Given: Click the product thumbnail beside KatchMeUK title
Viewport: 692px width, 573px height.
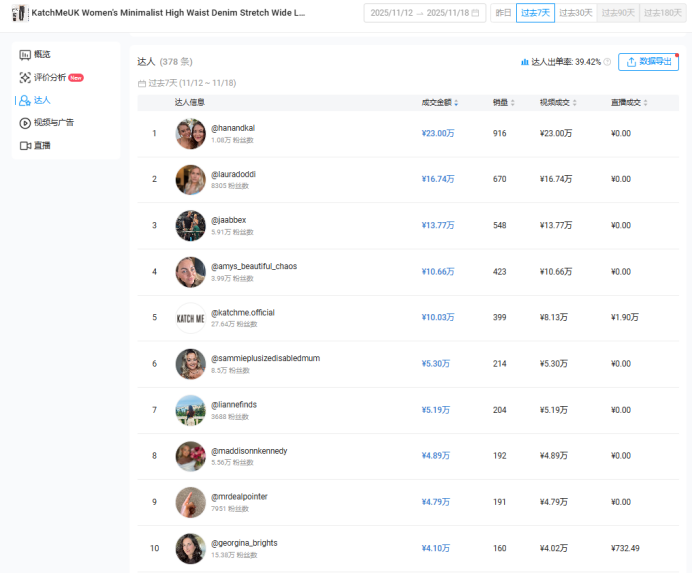Looking at the screenshot, I should tap(19, 13).
